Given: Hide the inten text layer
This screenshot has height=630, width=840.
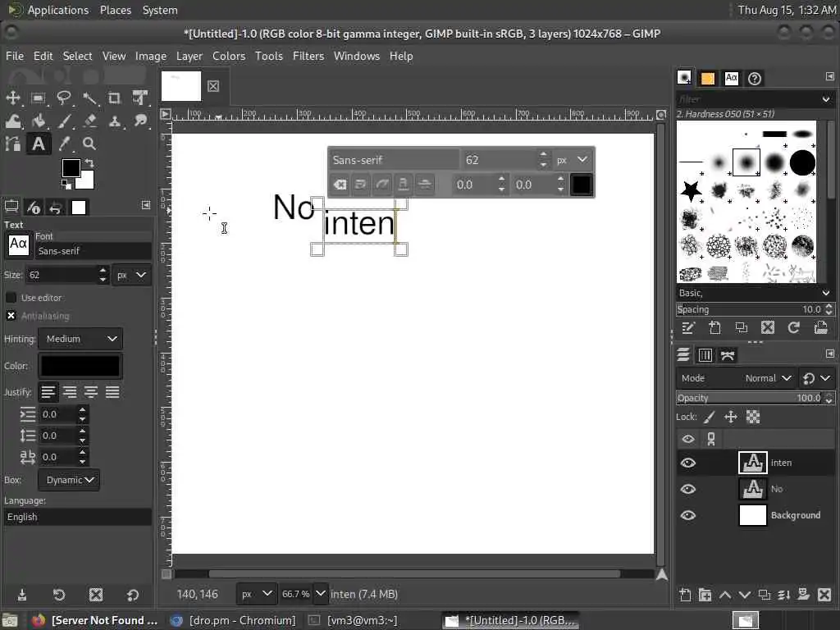Looking at the screenshot, I should (x=688, y=463).
